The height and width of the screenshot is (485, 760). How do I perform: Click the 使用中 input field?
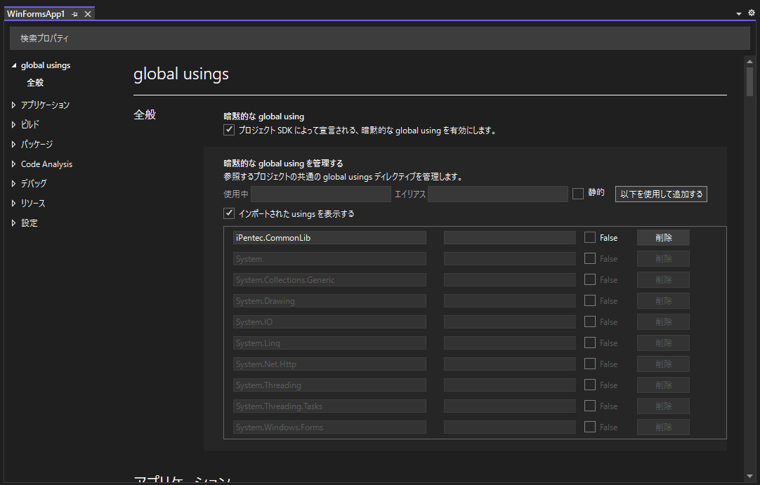pyautogui.click(x=321, y=194)
